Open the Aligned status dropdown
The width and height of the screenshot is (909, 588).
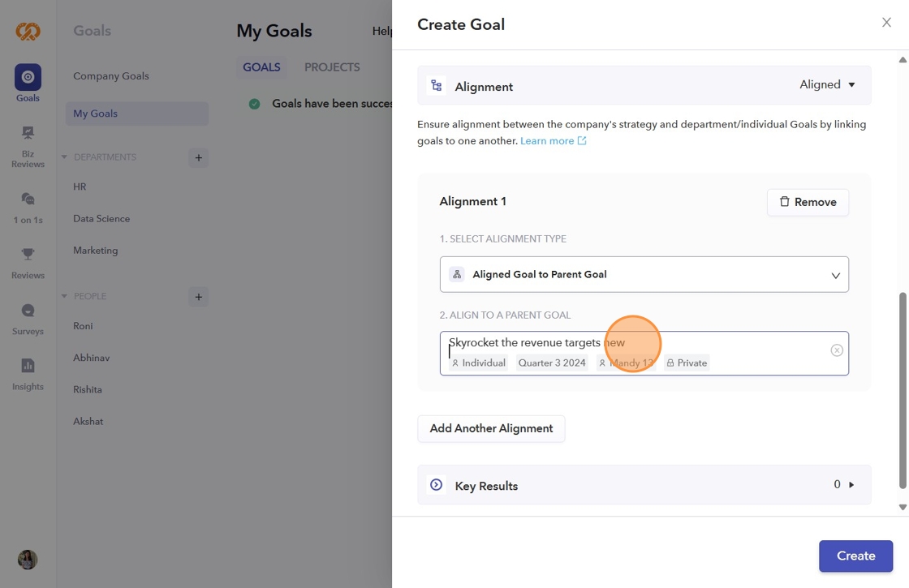(x=828, y=85)
